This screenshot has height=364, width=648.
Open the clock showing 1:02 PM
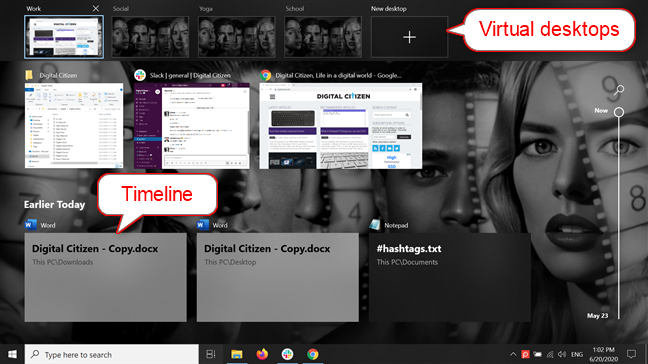point(604,354)
